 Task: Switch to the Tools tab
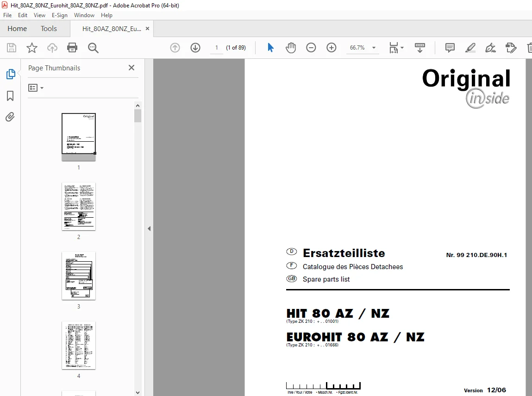click(x=49, y=29)
